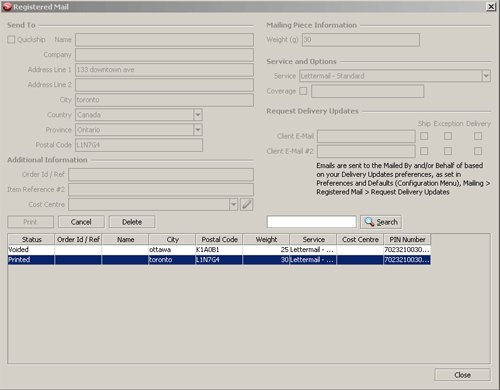Expand the Service dropdown list
Image resolution: width=500 pixels, height=390 pixels.
pyautogui.click(x=486, y=76)
